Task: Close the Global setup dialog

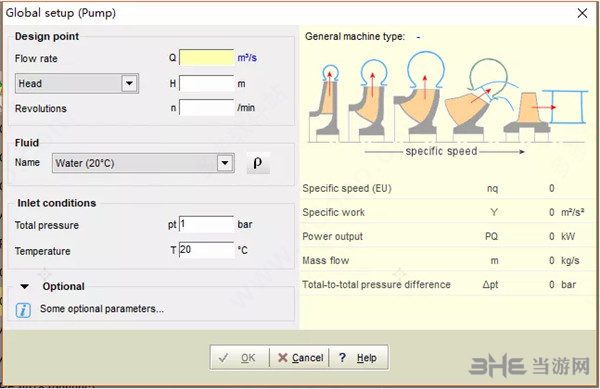Action: [582, 13]
